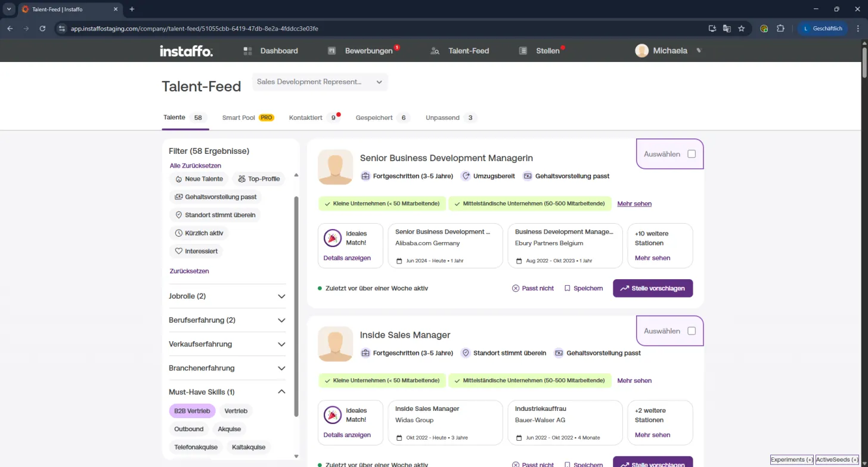
Task: Click Speichern bookmark on the first talent card
Action: 584,288
